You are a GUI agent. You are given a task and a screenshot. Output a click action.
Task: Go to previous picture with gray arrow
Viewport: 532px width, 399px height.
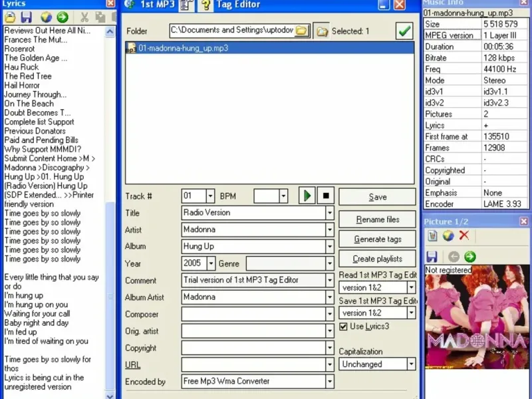(454, 257)
